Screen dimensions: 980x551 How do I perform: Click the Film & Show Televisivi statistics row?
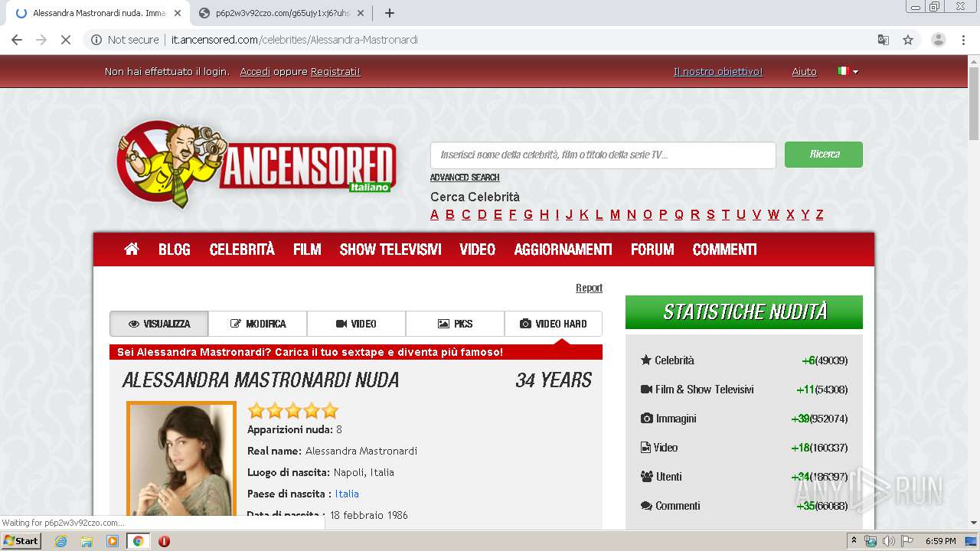click(x=744, y=390)
